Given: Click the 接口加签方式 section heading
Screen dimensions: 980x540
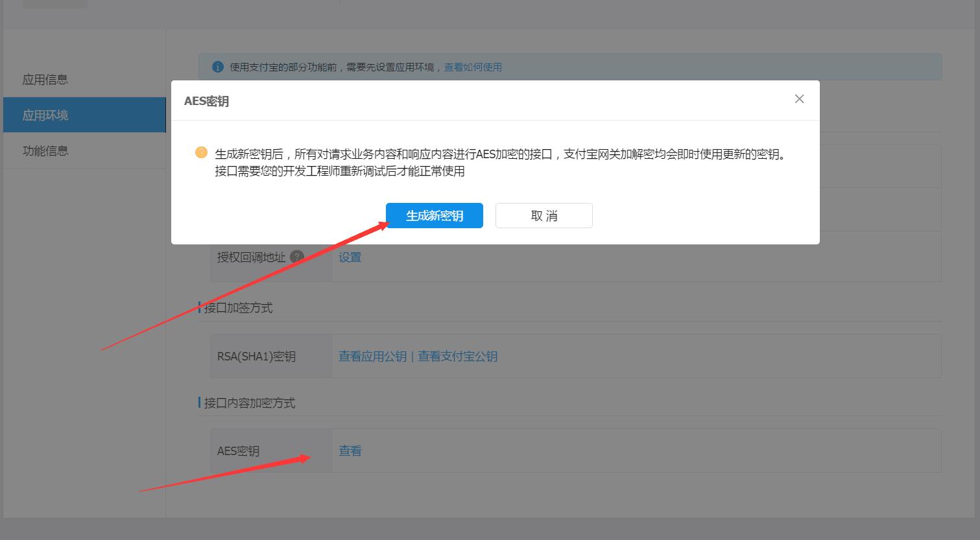Looking at the screenshot, I should pyautogui.click(x=238, y=308).
